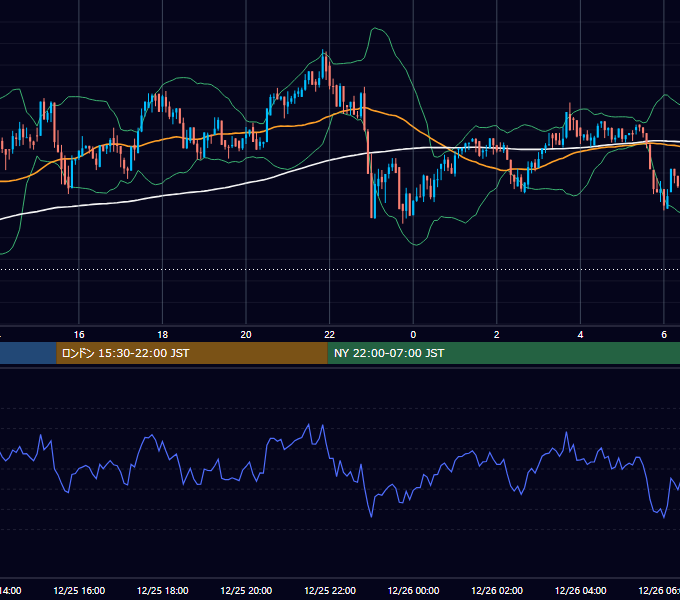Click the 6 hour label on chart axis

(664, 334)
